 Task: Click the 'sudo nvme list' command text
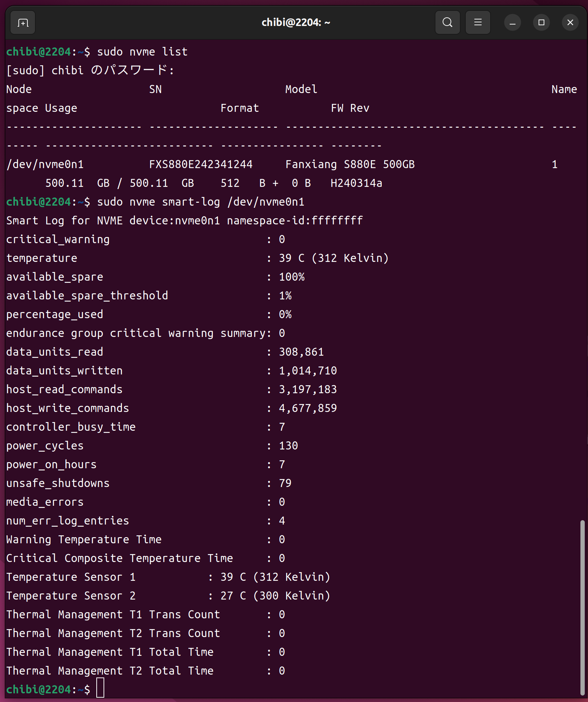pyautogui.click(x=142, y=52)
